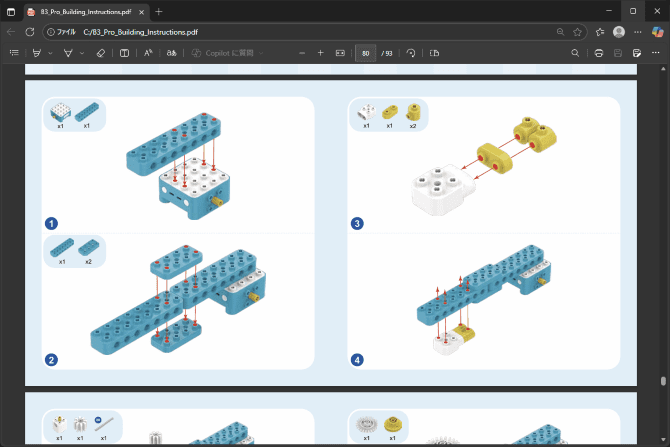
Task: Add this page to favorites with the star
Action: [x=577, y=31]
